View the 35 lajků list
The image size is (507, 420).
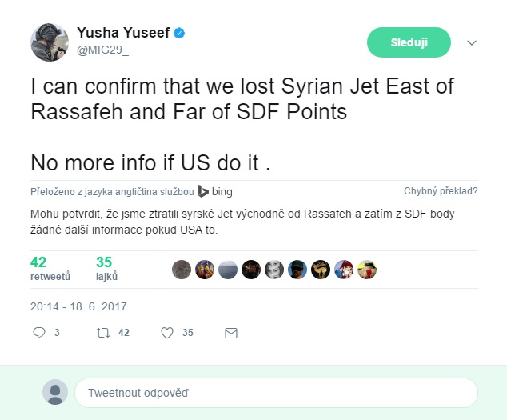point(106,269)
